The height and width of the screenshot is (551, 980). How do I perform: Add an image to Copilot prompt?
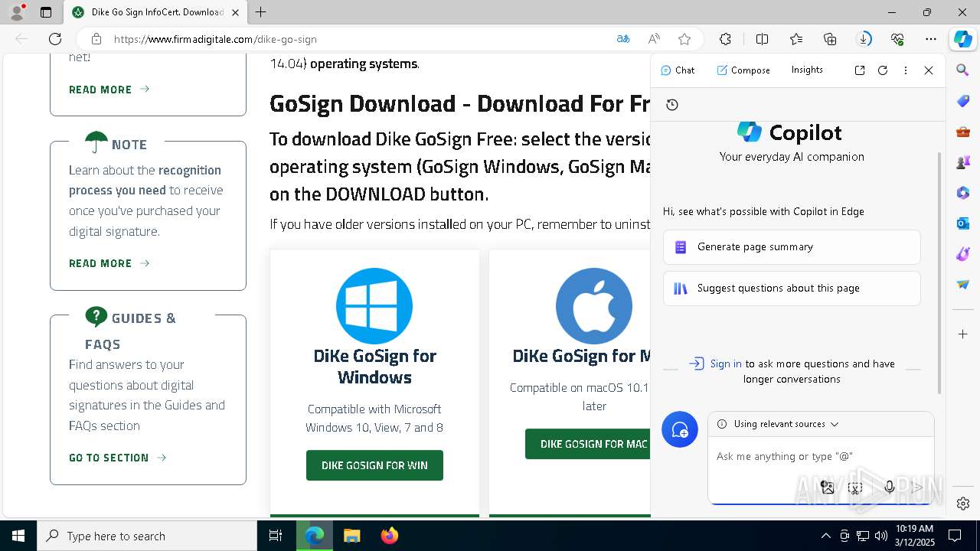click(827, 487)
